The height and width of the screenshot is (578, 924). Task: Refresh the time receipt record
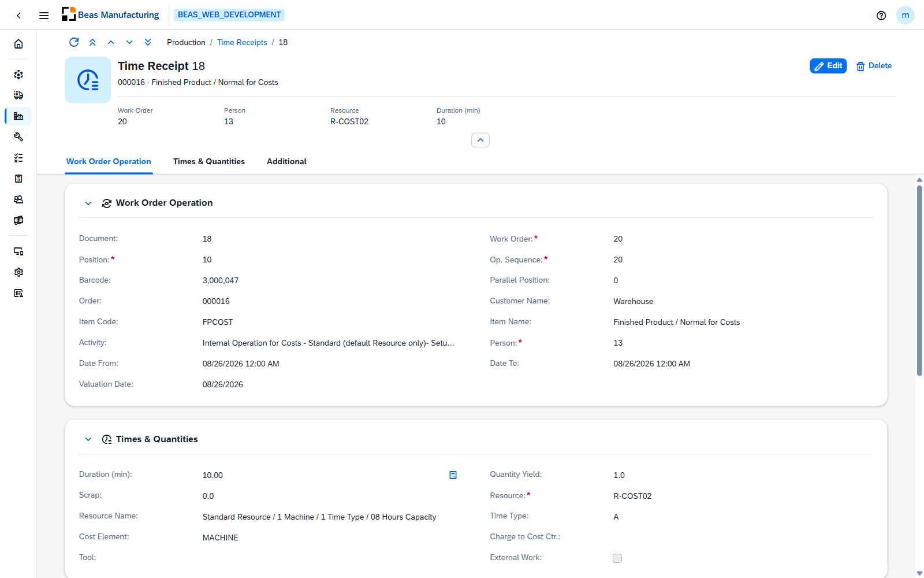[x=74, y=42]
